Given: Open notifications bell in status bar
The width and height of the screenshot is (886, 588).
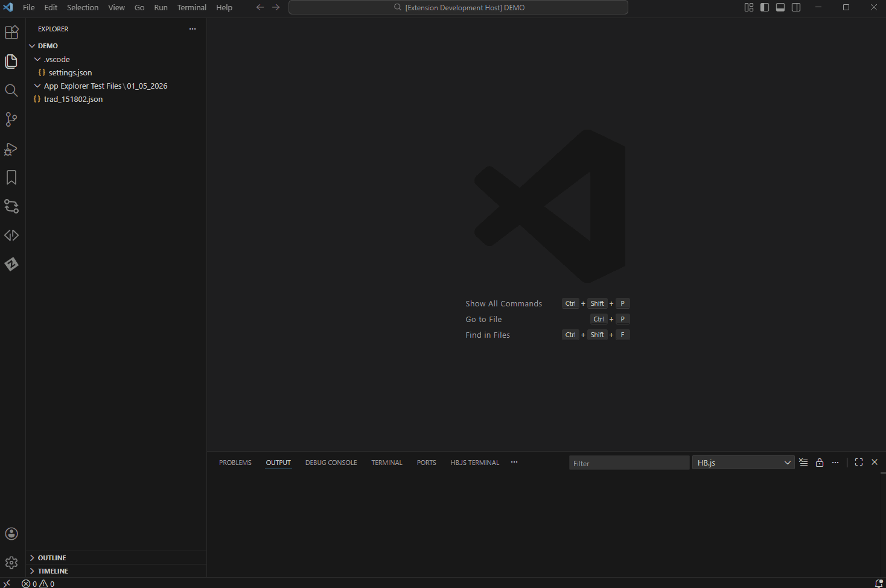Looking at the screenshot, I should [x=878, y=583].
